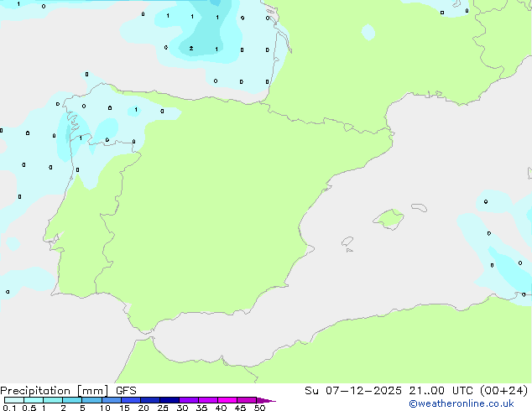Click the legend arrow tip beyond 50
The image size is (532, 411).
tap(266, 400)
